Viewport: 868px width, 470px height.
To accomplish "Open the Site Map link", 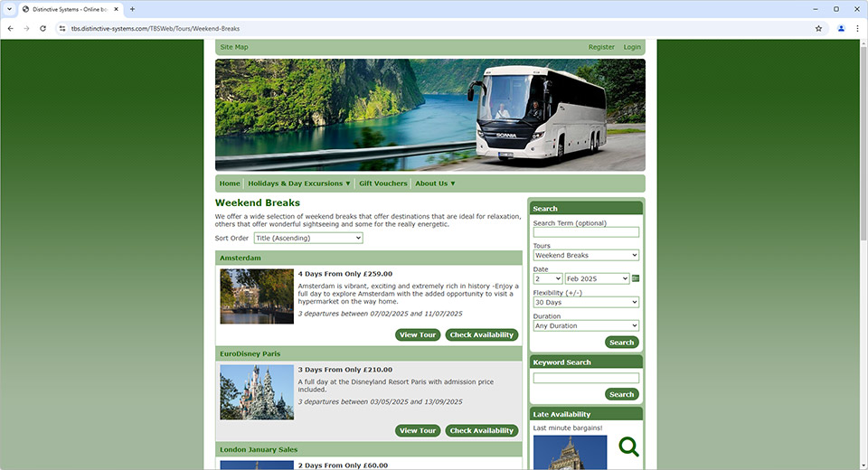I will click(234, 47).
